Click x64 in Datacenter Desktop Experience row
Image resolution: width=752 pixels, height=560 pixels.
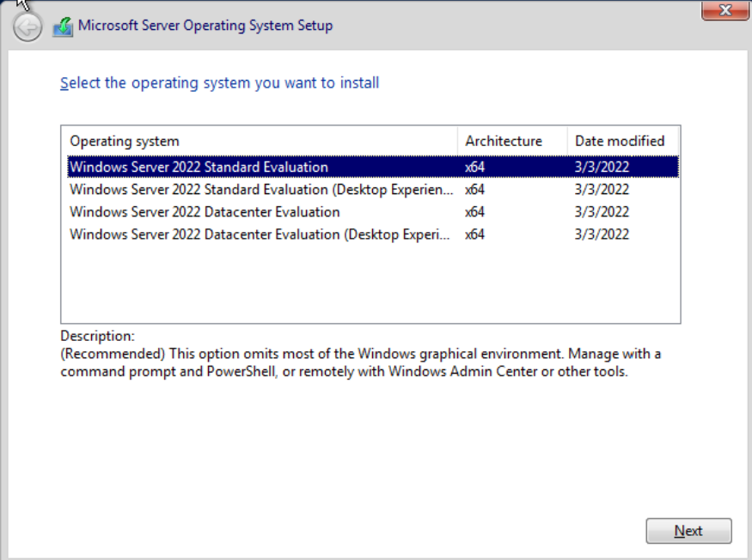coord(474,234)
